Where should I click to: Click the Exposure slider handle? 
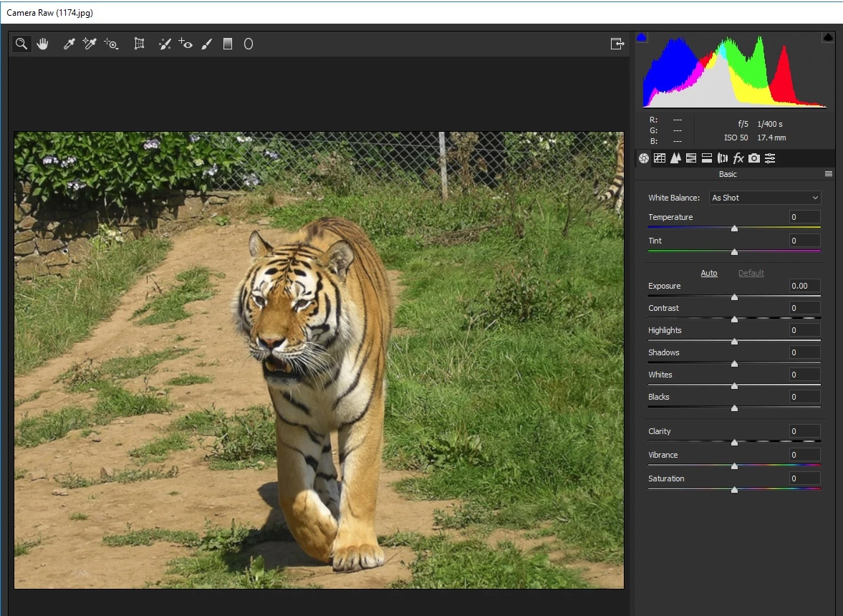coord(734,297)
